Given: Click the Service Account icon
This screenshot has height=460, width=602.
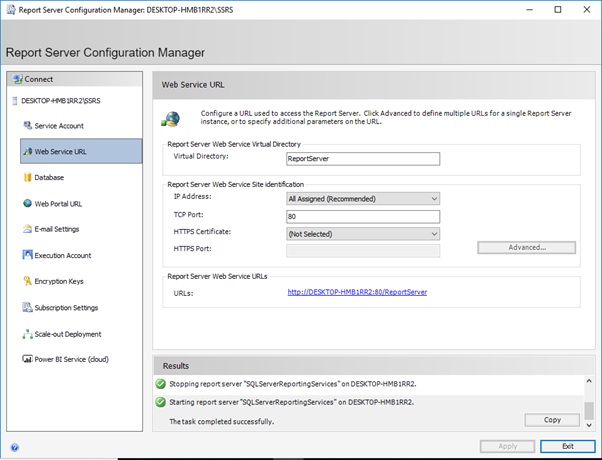Looking at the screenshot, I should (x=27, y=126).
